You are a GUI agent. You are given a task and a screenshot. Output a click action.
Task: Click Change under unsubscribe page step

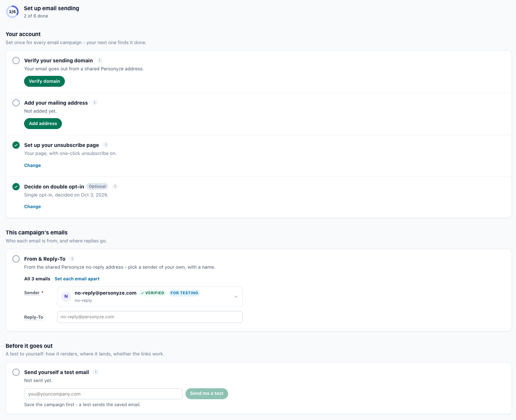point(32,166)
